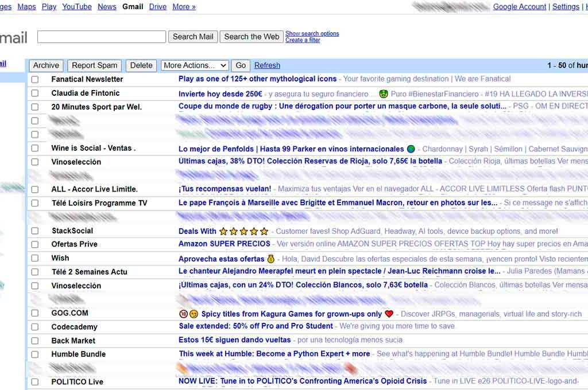
Task: Select checkbox for Télé 2 Semaines Actu
Action: [35, 272]
